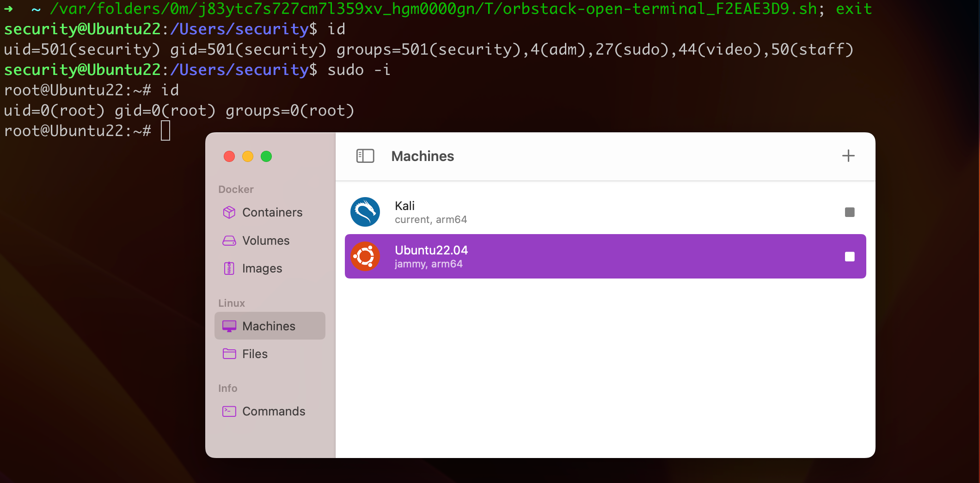This screenshot has width=980, height=483.
Task: Click the Machines window title
Action: click(423, 156)
